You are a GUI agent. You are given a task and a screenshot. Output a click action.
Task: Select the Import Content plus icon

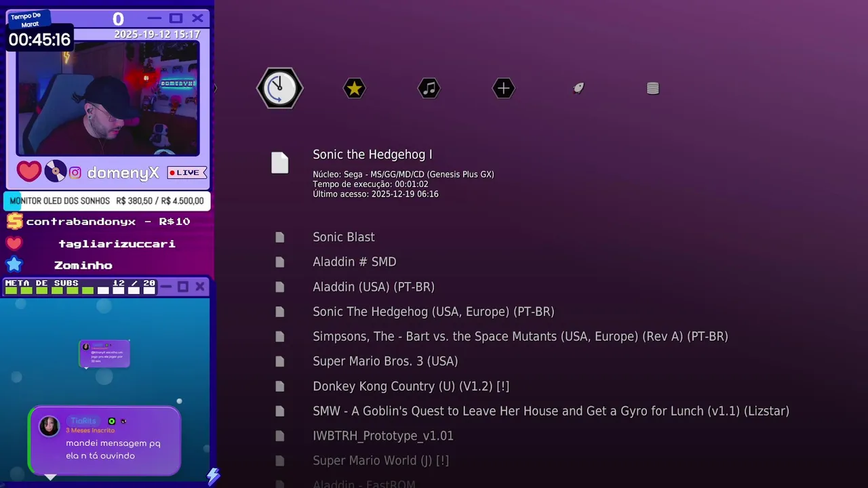pos(503,88)
